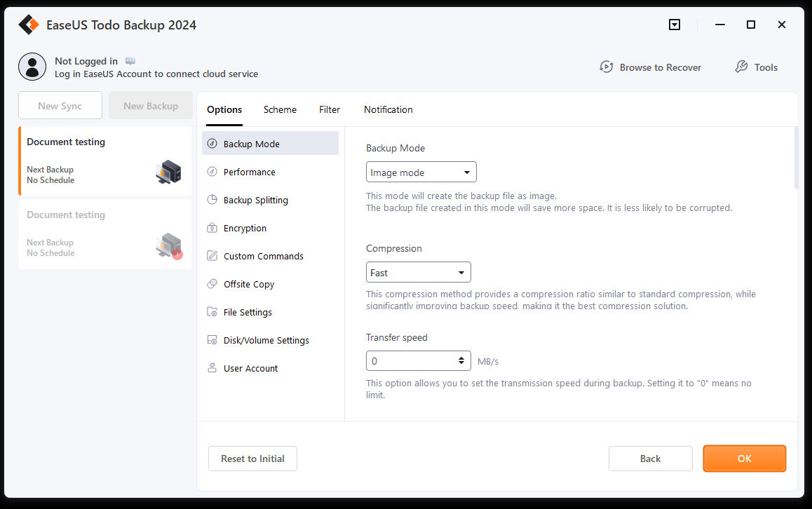Viewport: 812px width, 509px height.
Task: Click Log in EaseUS Account link text
Action: (156, 74)
